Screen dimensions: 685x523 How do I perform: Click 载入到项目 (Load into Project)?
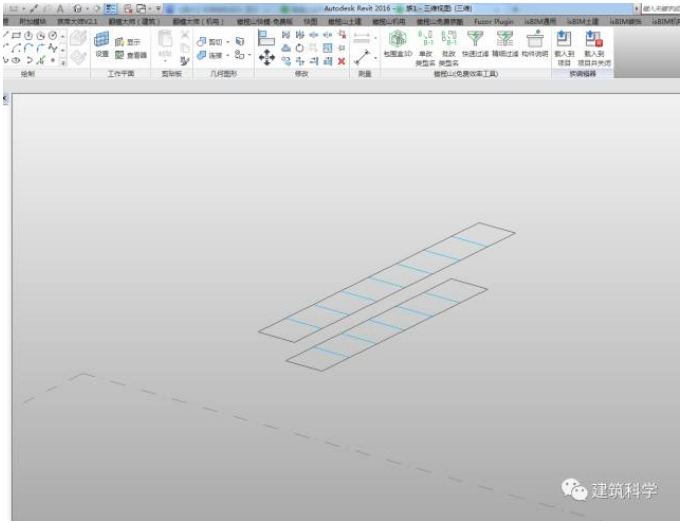point(564,48)
